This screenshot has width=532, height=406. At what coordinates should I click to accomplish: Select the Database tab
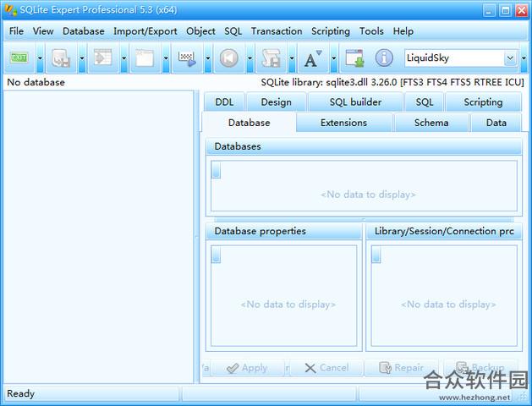(249, 123)
